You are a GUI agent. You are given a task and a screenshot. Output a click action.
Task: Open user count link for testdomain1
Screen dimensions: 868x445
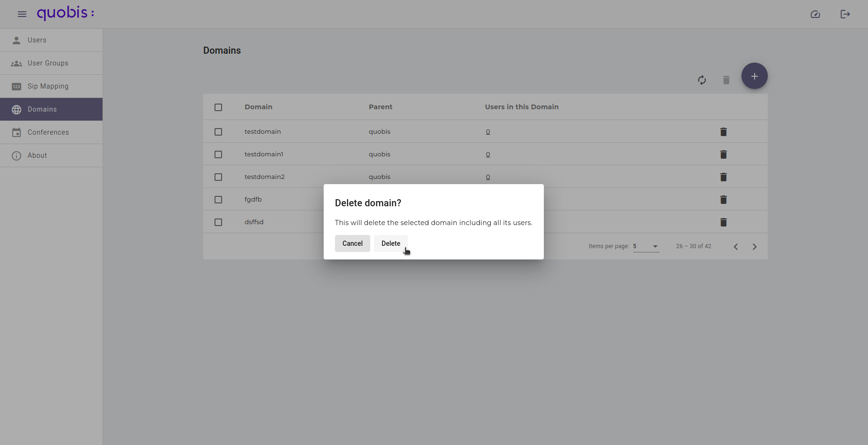(x=488, y=154)
